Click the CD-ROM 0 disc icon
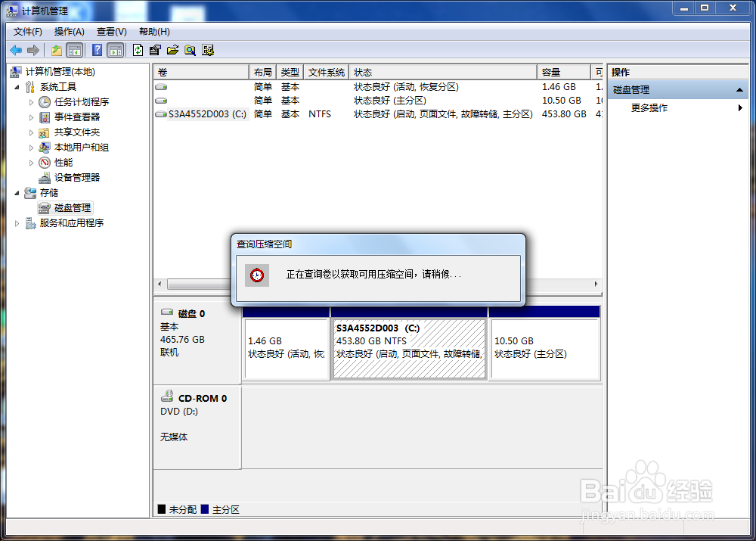 [x=167, y=396]
